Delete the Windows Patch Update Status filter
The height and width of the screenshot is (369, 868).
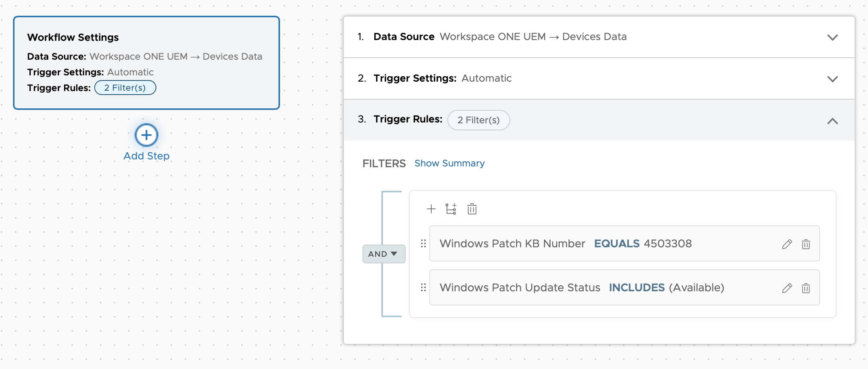(806, 288)
